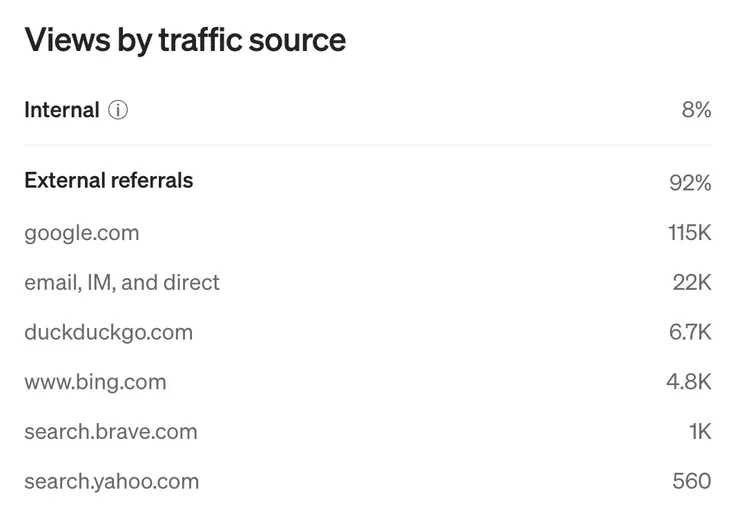
Task: Click the 4.8K views count
Action: (x=689, y=382)
